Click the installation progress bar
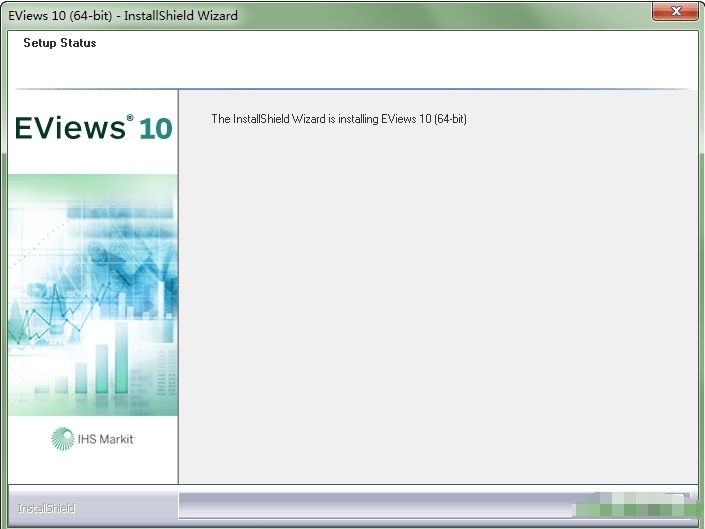705x529 pixels. point(434,506)
